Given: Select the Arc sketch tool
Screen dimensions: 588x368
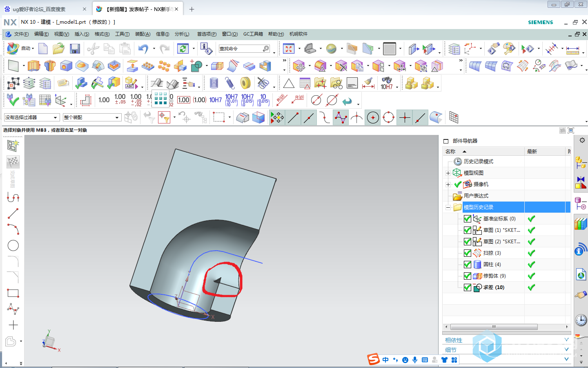Looking at the screenshot, I should tap(13, 229).
